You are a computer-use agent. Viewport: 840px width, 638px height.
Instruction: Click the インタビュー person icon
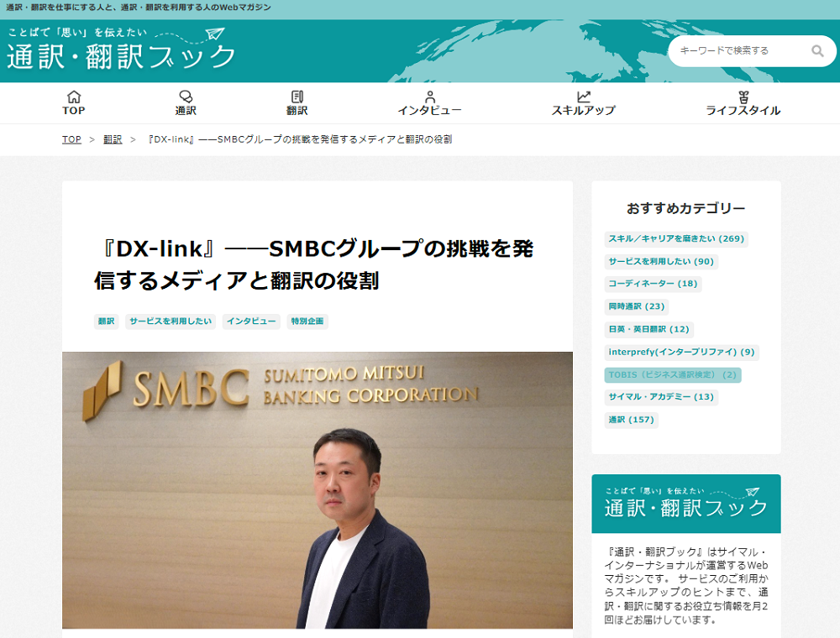pos(429,97)
